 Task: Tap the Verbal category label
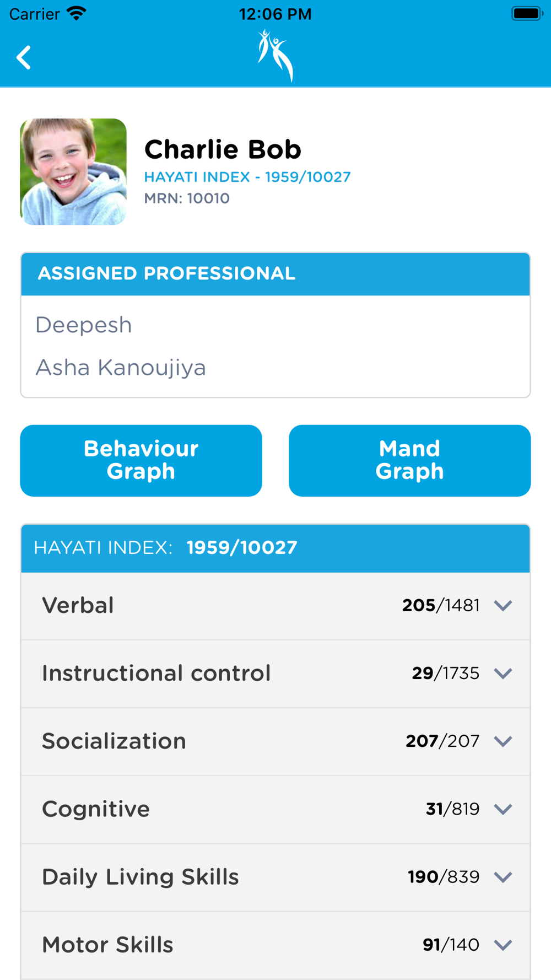click(78, 605)
